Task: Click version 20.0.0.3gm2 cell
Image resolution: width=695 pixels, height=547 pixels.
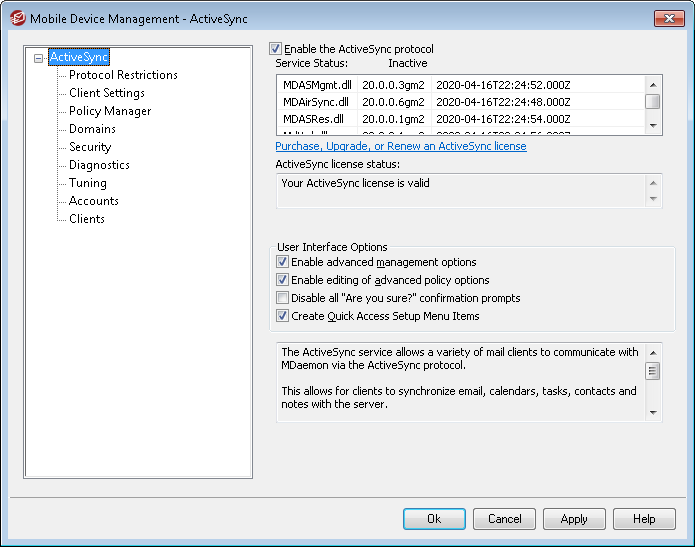Action: click(x=394, y=85)
